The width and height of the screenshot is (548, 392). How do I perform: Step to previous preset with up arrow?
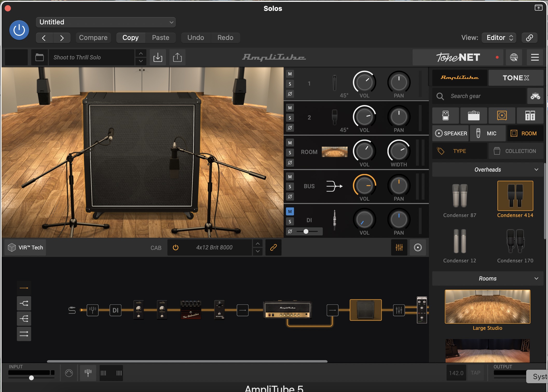coord(141,54)
